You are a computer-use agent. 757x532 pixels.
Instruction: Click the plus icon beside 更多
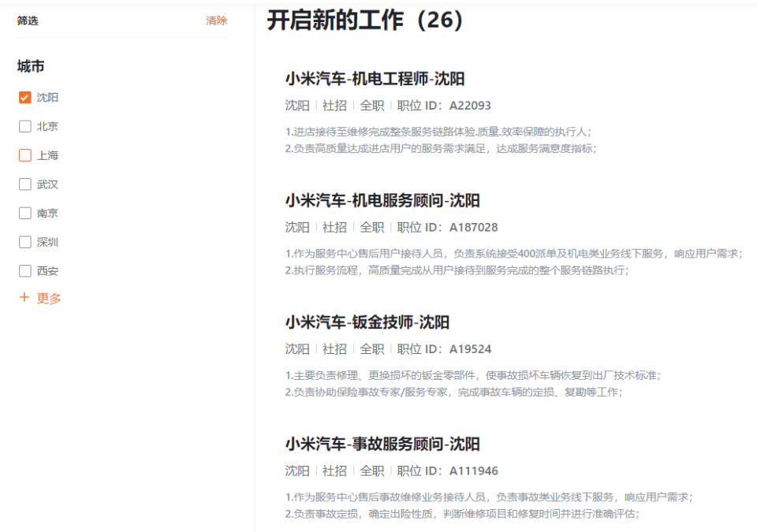pyautogui.click(x=24, y=297)
